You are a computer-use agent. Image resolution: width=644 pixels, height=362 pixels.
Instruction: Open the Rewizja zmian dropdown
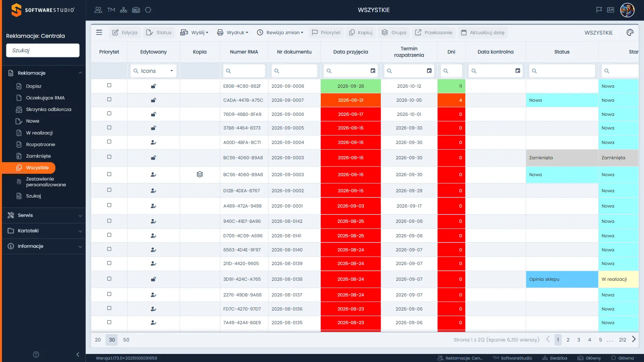click(x=280, y=33)
